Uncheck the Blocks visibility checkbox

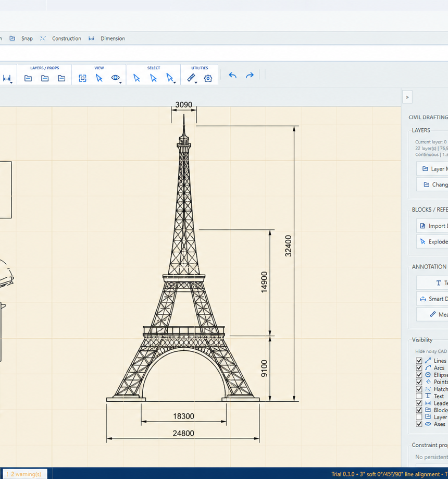(419, 410)
